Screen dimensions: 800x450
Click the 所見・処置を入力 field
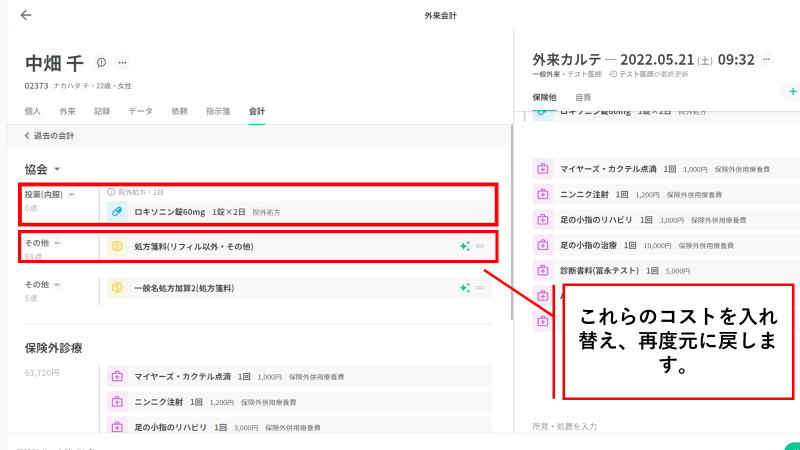(564, 427)
